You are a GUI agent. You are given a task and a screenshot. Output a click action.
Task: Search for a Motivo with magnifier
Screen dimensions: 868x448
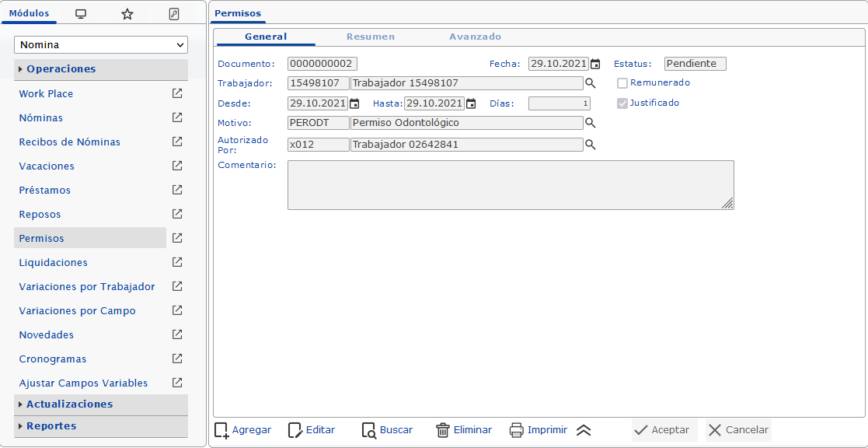(x=591, y=122)
